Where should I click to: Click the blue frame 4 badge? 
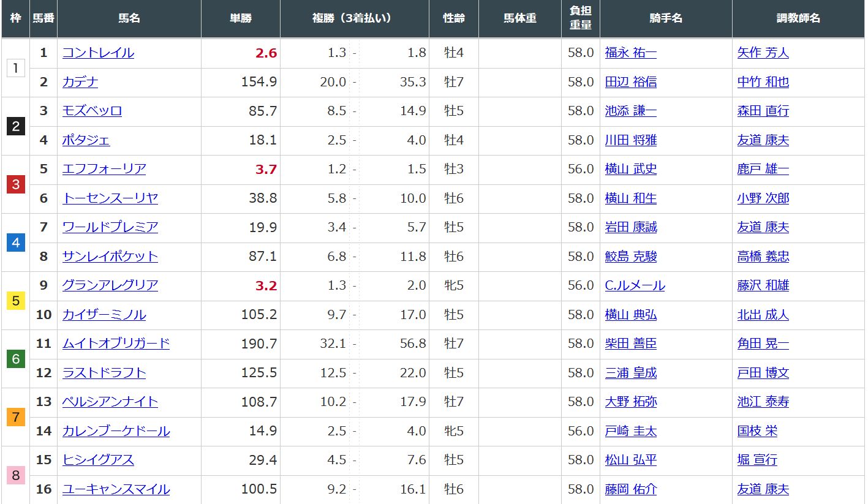[16, 243]
